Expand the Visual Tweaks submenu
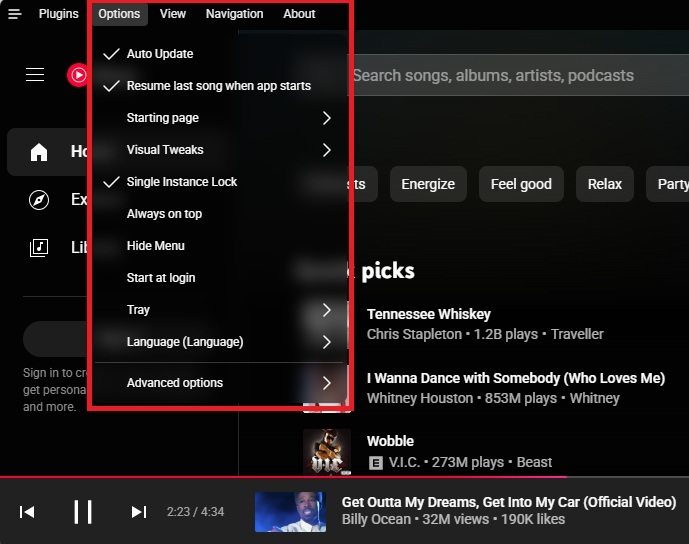Screen dimensions: 689x544 click(219, 150)
